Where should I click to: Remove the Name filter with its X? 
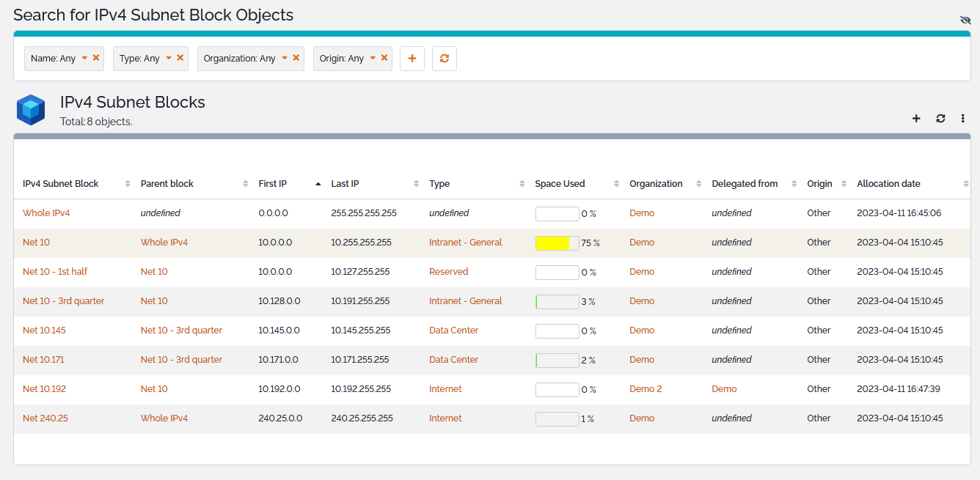tap(96, 58)
